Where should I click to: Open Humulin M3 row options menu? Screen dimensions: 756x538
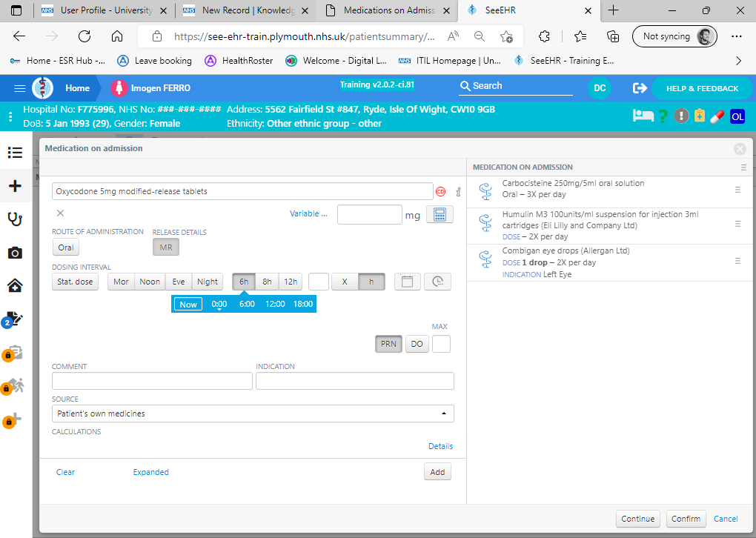tap(737, 224)
